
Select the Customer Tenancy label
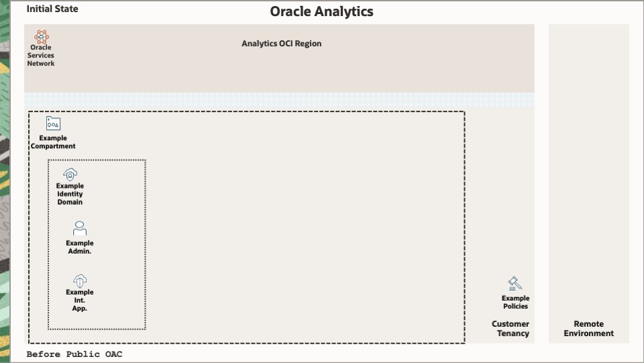click(x=511, y=329)
